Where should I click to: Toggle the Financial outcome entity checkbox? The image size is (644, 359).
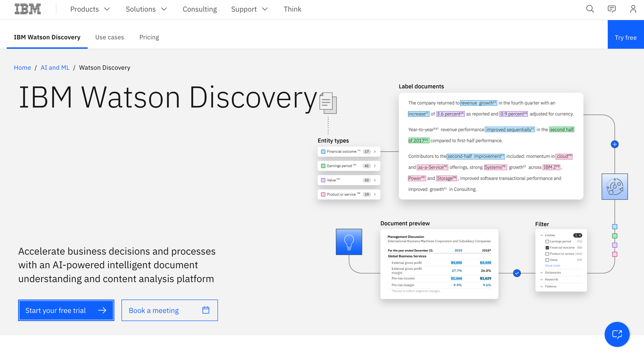coord(323,152)
